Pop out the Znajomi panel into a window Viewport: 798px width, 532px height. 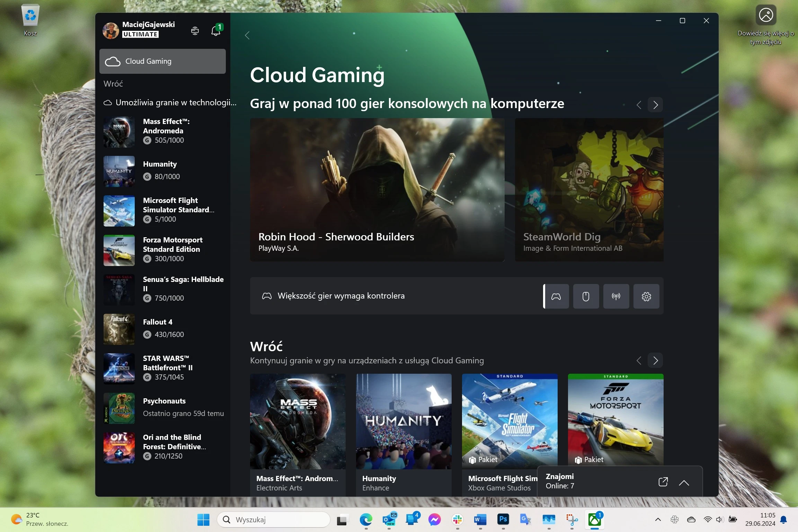pos(663,482)
